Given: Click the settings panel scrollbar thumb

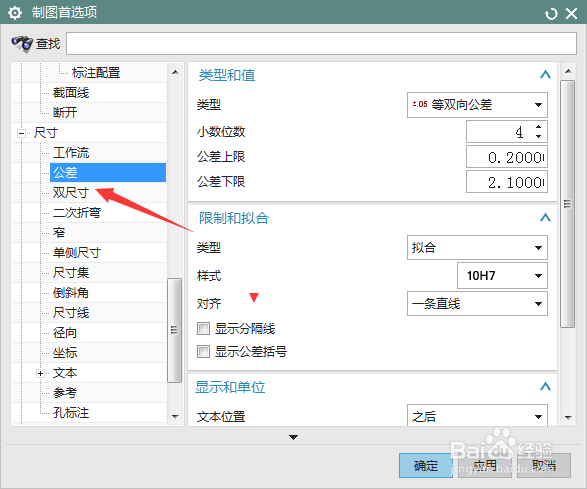Looking at the screenshot, I should point(568,204).
